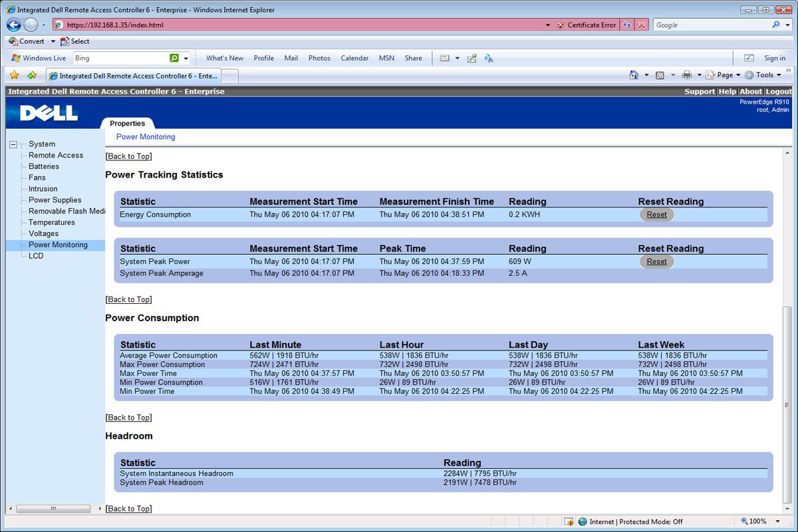
Task: Open MSN in Windows Live toolbar
Action: (x=386, y=58)
